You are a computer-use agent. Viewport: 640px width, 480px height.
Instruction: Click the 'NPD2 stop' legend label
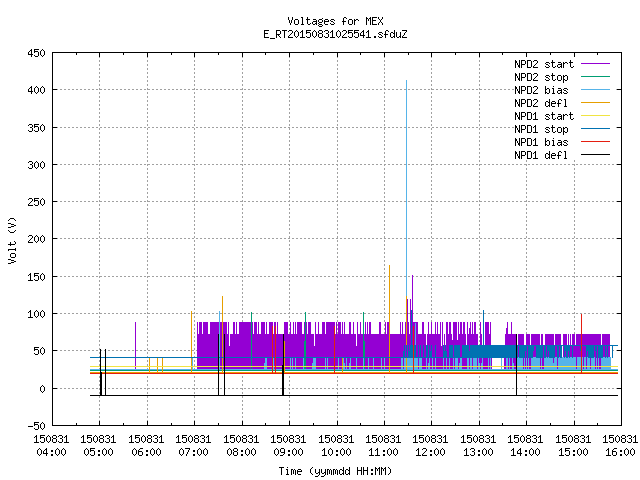(x=541, y=77)
